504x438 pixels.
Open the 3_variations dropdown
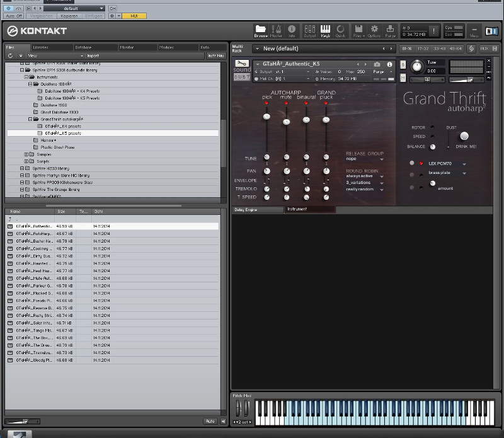[x=365, y=183]
